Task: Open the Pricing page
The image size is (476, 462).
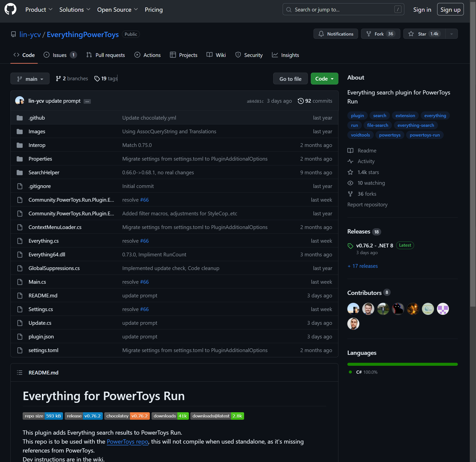Action: pos(154,10)
